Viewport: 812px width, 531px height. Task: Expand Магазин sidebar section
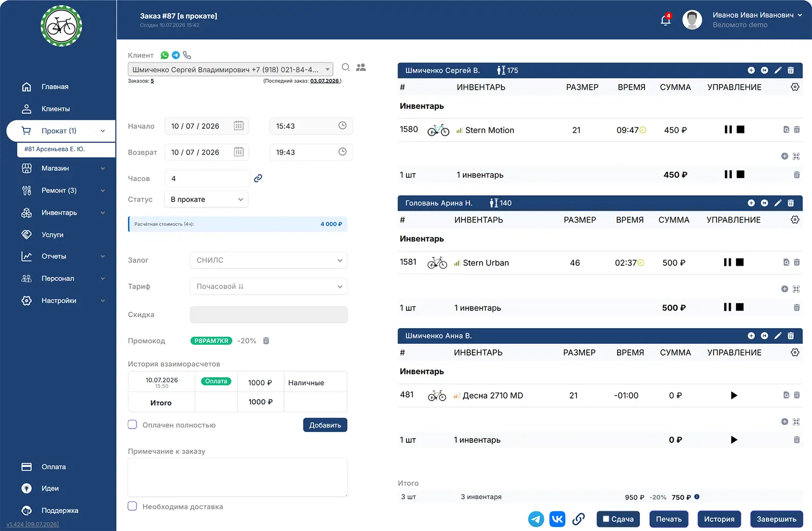(103, 168)
